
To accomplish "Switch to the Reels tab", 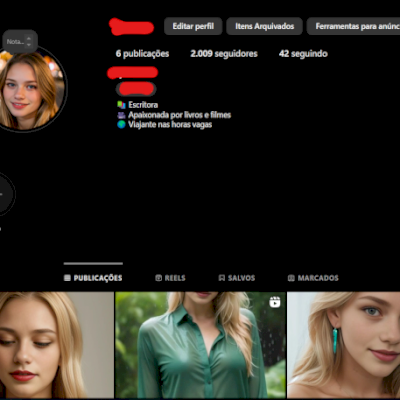I will 170,278.
